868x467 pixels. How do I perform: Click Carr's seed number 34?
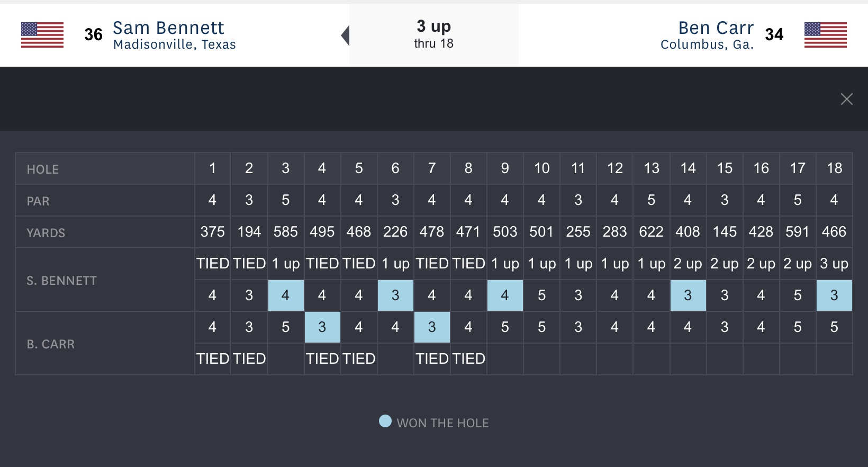tap(774, 35)
